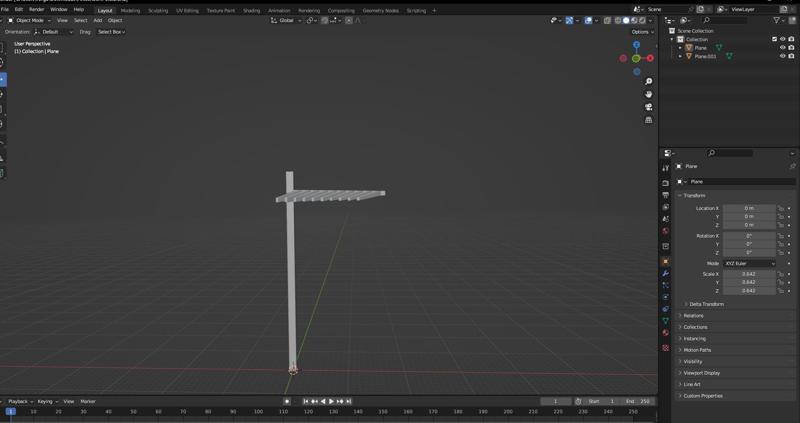Screen dimensions: 800x423
Task: Open the Particles properties tab
Action: click(x=665, y=285)
